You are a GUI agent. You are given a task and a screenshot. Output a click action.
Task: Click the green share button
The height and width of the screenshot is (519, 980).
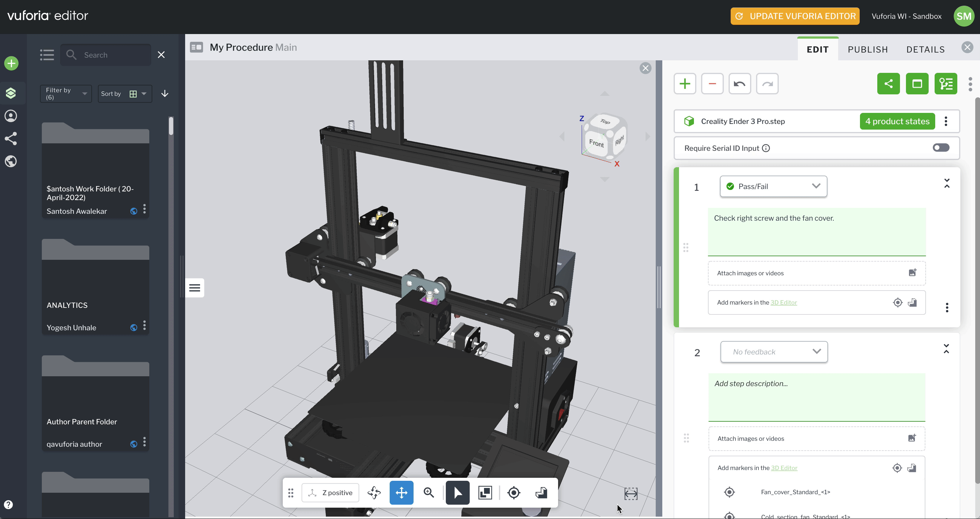(888, 84)
